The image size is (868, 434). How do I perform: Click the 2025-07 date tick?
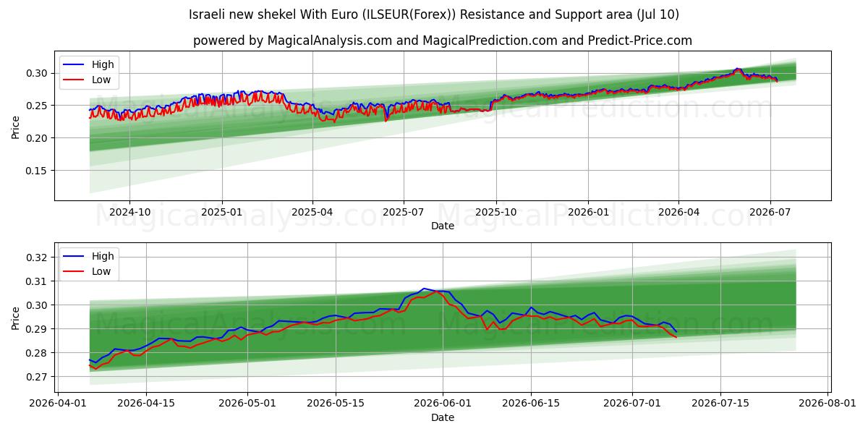point(403,211)
